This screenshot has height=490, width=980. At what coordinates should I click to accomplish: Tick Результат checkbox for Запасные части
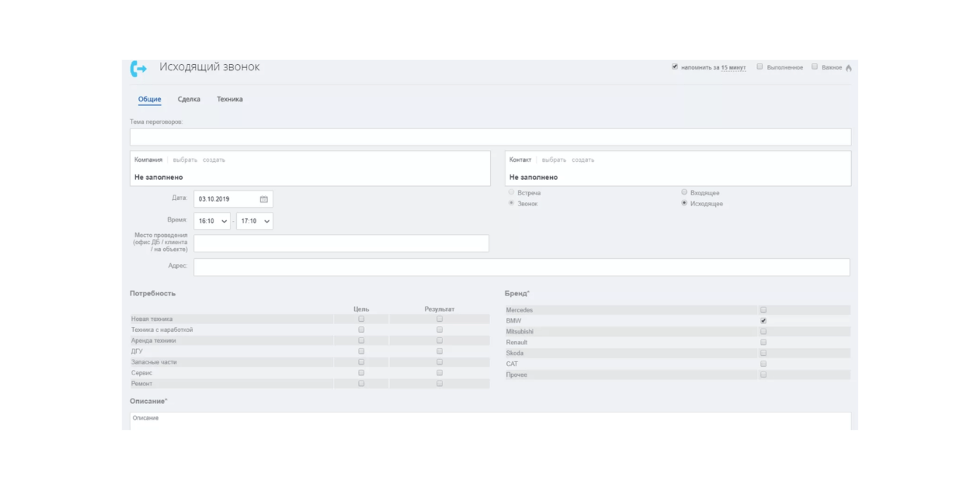[440, 362]
